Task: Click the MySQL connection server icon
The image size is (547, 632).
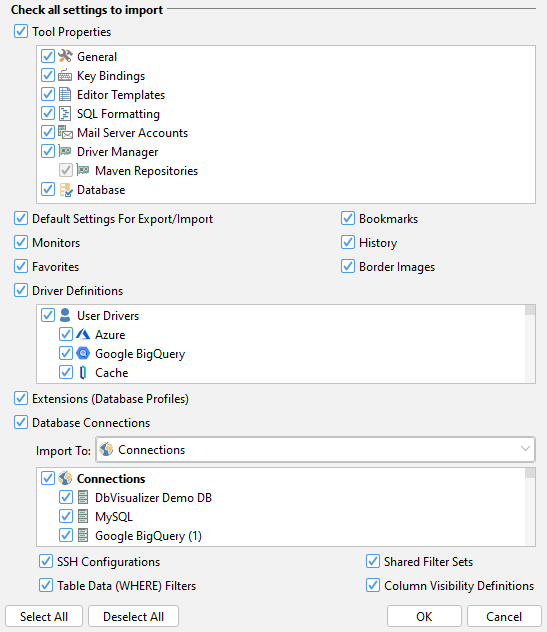Action: click(83, 516)
